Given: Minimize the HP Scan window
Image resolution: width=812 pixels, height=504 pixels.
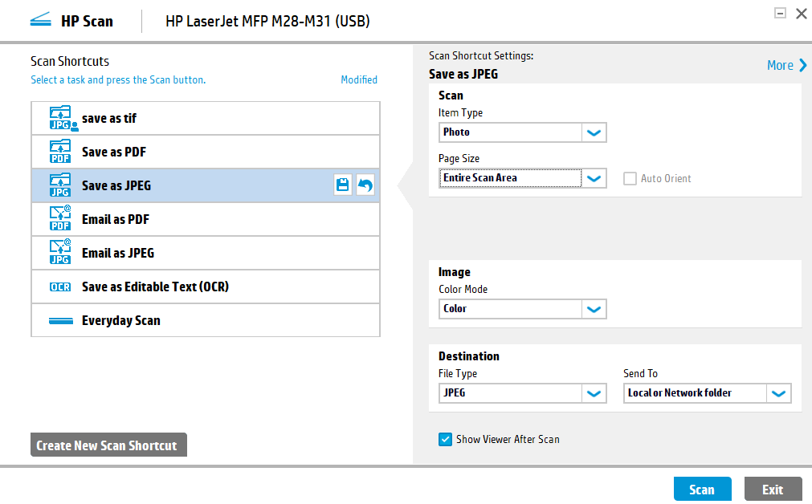Looking at the screenshot, I should coord(780,14).
